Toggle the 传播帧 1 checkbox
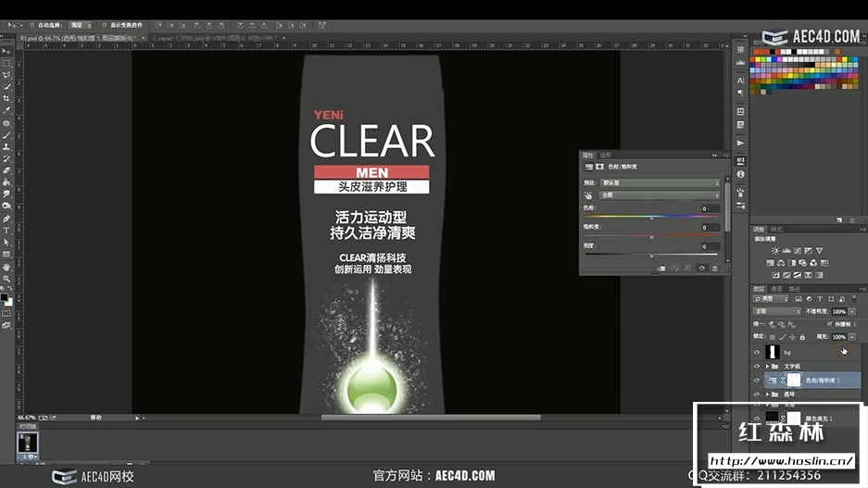This screenshot has height=488, width=868. pyautogui.click(x=829, y=324)
